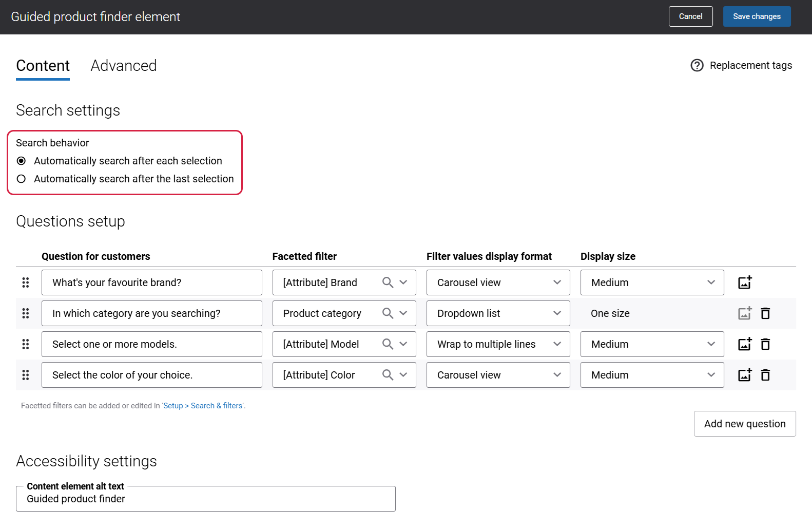This screenshot has width=812, height=528.
Task: Click the search icon in Model filter
Action: 388,344
